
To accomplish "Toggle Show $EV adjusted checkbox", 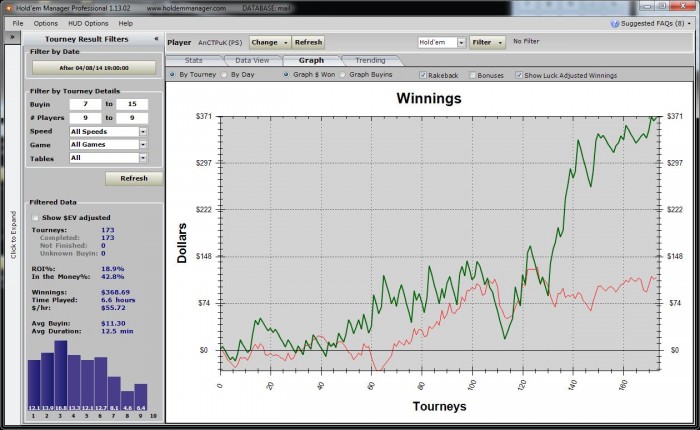I will 35,217.
